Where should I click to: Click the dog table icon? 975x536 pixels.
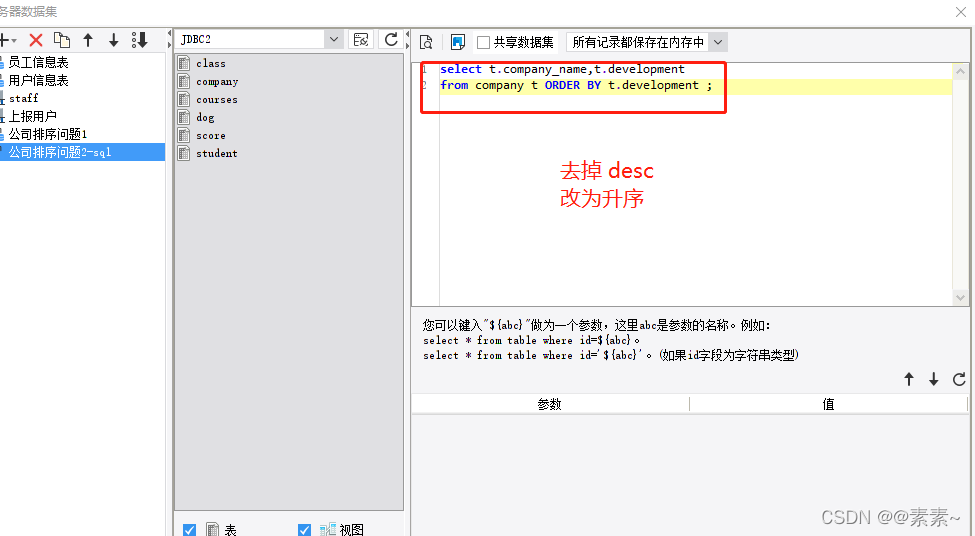[184, 118]
